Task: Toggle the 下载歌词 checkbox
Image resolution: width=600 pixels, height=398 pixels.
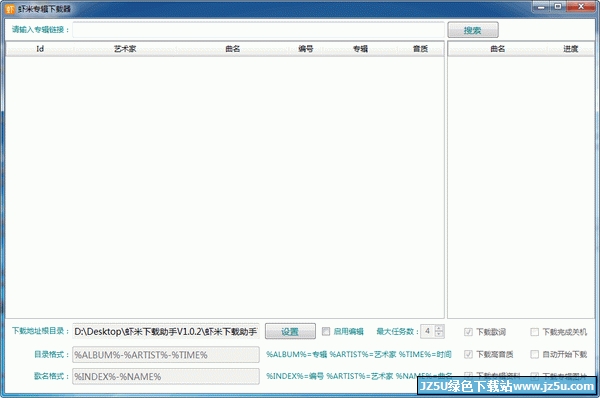Action: point(468,332)
